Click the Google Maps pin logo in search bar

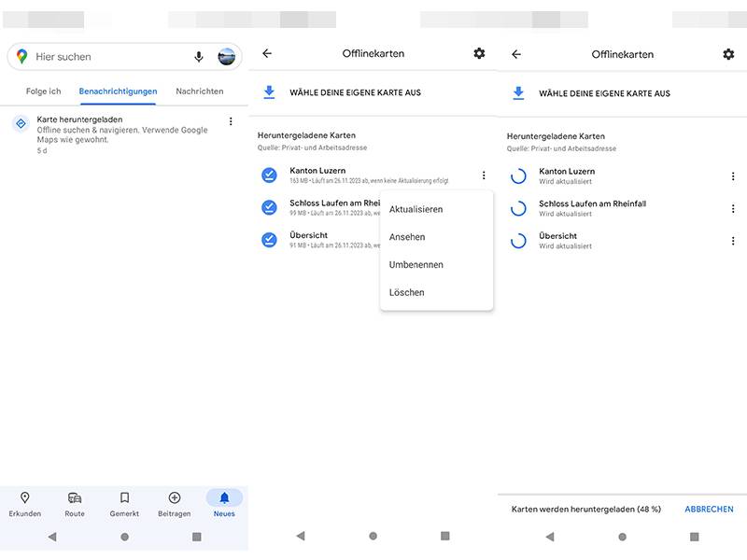21,57
